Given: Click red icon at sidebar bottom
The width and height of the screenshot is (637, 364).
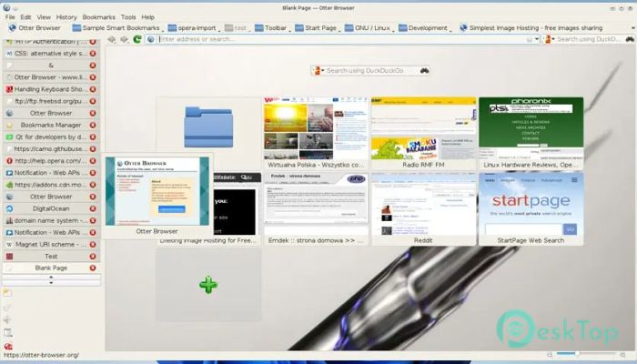Looking at the screenshot, I should tap(8, 347).
